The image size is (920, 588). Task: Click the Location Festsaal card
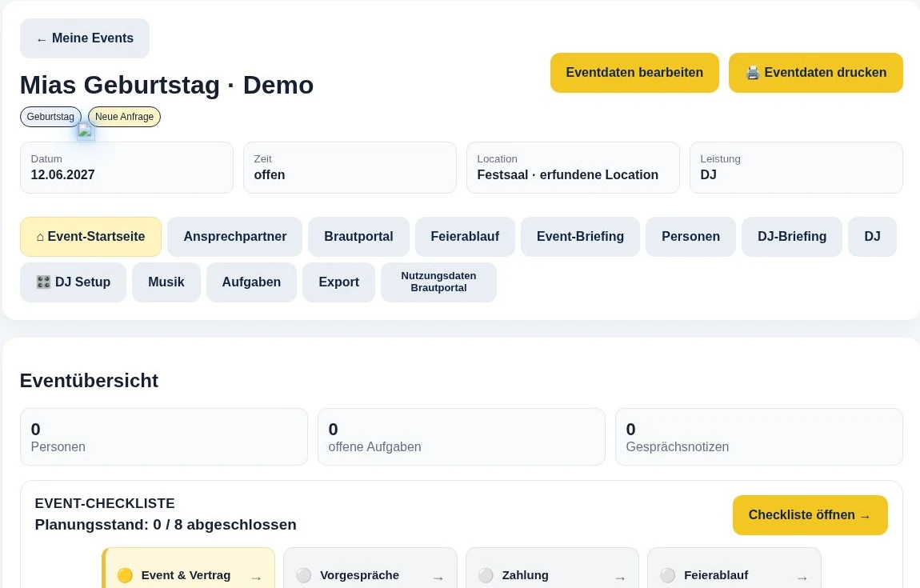point(573,167)
